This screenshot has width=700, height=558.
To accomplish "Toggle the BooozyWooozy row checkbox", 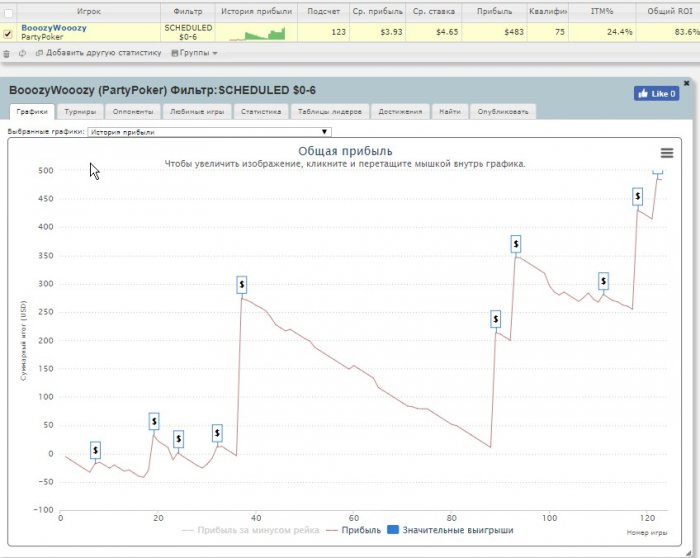I will [x=9, y=33].
